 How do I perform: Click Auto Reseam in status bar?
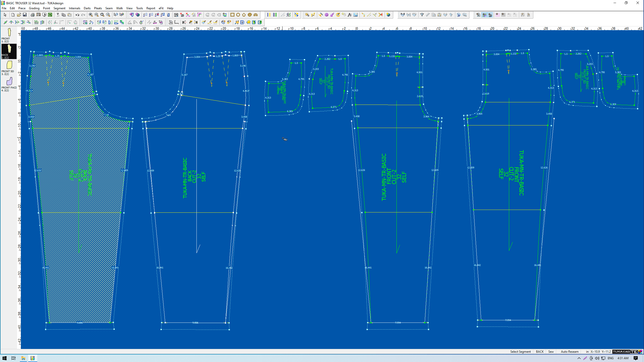pos(570,352)
